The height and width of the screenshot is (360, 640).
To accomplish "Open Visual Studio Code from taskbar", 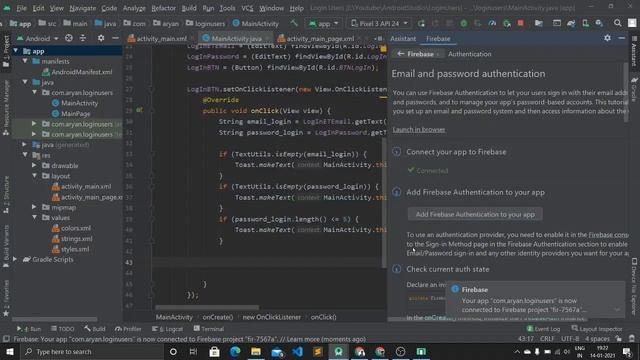I will 298,351.
